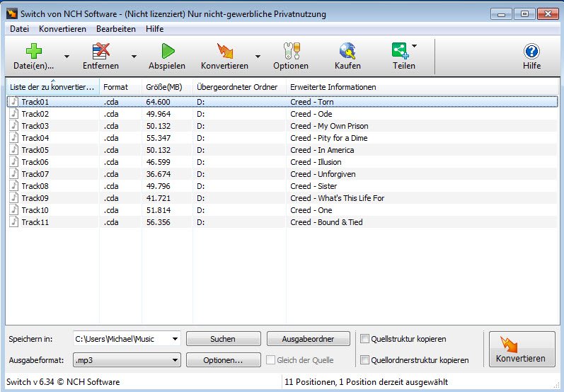Click the Konvertieren toolbar icon

point(224,52)
